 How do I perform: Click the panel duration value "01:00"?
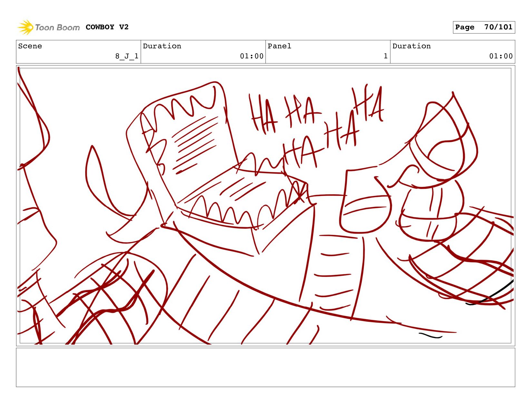coord(501,56)
